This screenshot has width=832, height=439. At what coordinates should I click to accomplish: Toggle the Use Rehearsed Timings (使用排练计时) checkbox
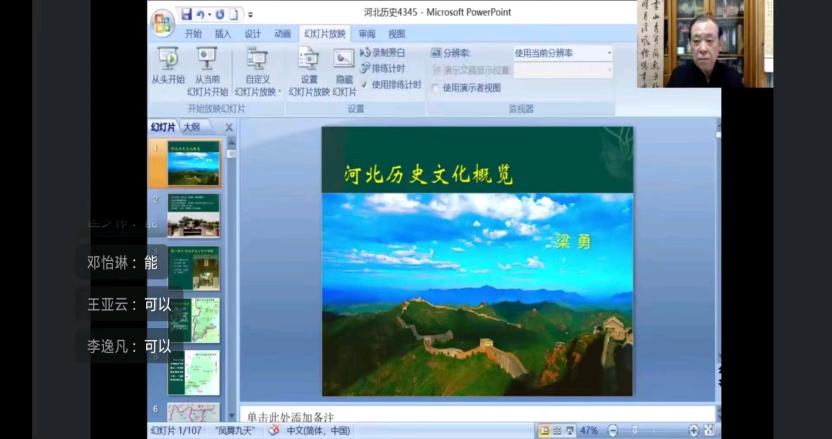pyautogui.click(x=364, y=85)
